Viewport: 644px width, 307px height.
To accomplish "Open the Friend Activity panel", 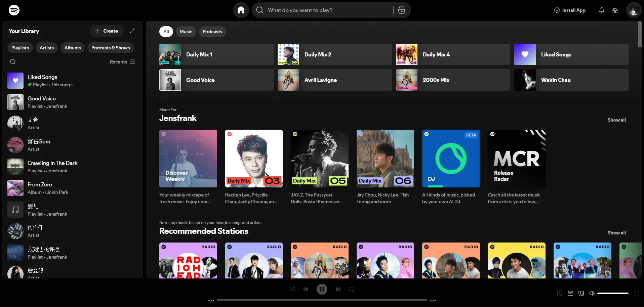I will click(615, 10).
